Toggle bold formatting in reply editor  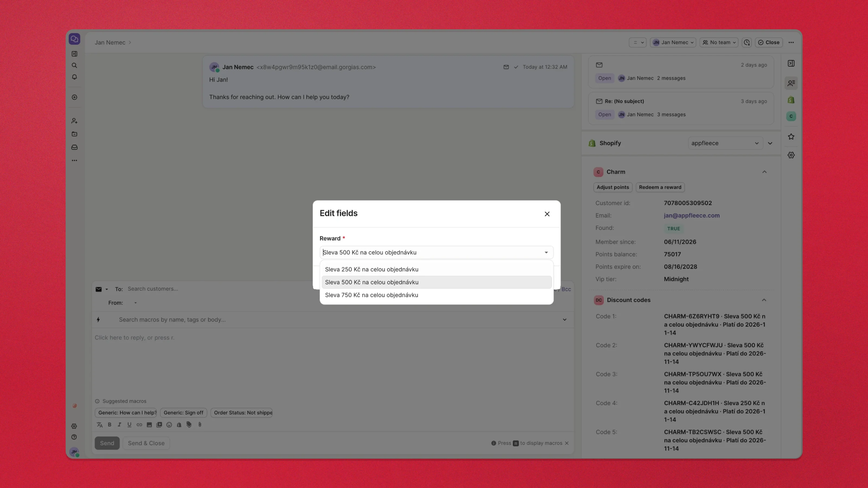[x=110, y=425]
